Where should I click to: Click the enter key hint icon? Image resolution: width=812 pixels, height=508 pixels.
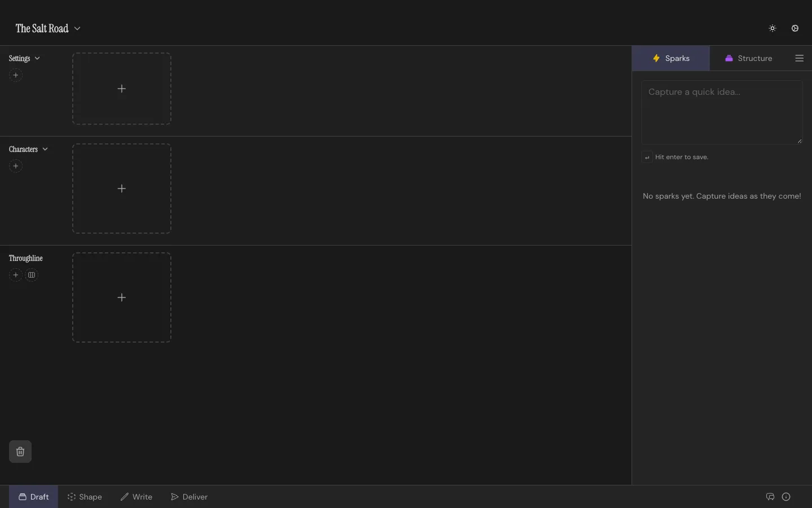point(647,157)
